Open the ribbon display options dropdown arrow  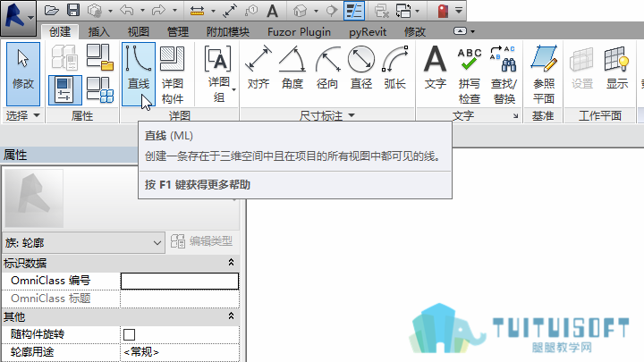[x=473, y=31]
